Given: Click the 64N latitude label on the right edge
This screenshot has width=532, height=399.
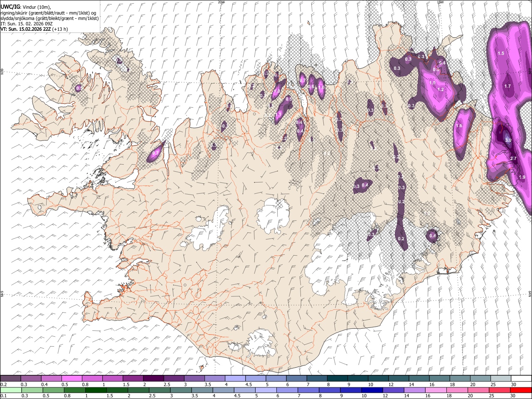Looking at the screenshot, I should (530, 293).
